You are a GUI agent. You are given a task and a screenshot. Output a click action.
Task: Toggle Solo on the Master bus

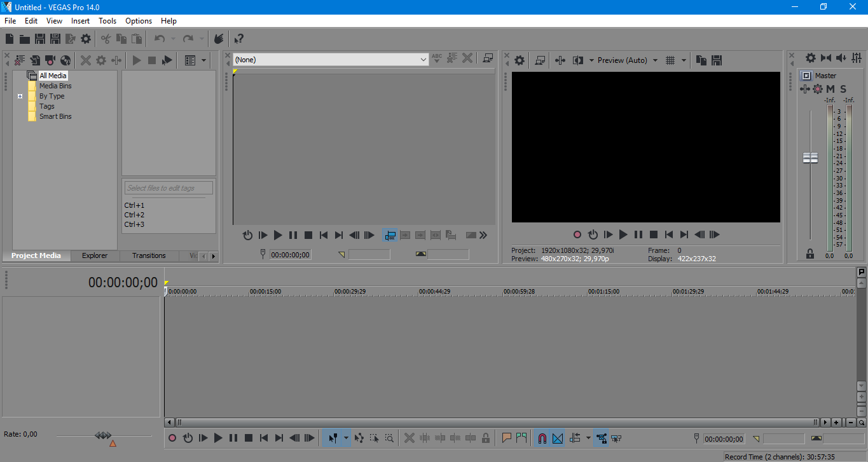click(x=843, y=89)
